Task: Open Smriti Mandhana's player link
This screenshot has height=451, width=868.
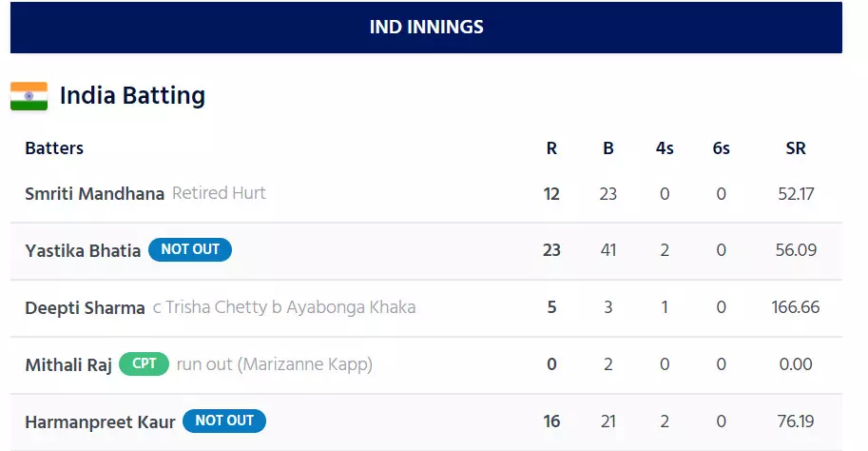Action: click(x=94, y=193)
